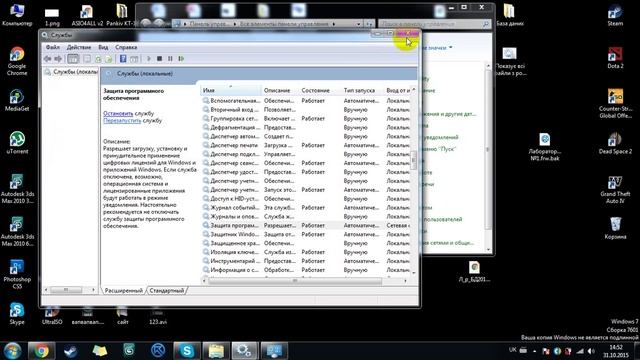
Task: Click the Start service play icon
Action: (x=149, y=59)
